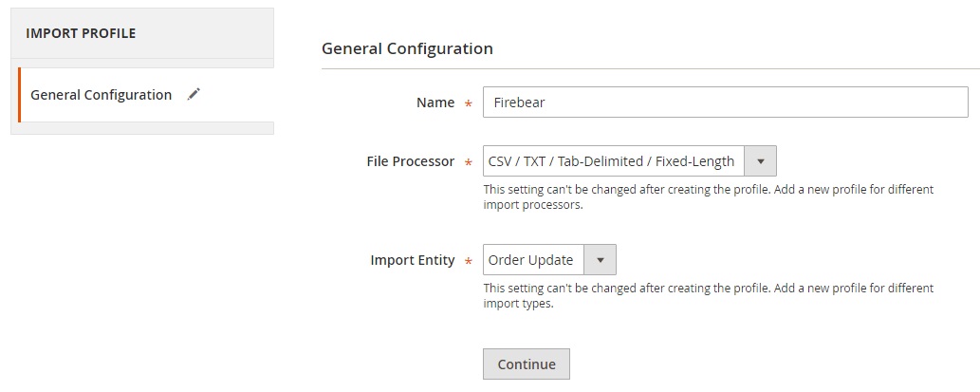Click the File Processor dropdown arrow button
The width and height of the screenshot is (980, 392).
pyautogui.click(x=760, y=161)
